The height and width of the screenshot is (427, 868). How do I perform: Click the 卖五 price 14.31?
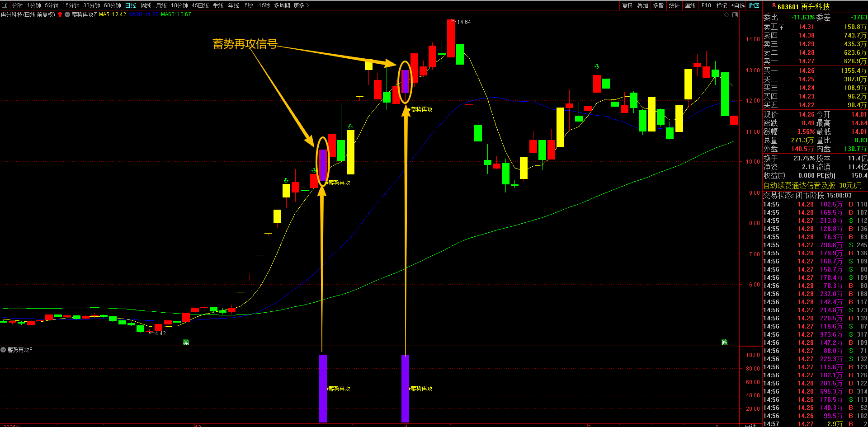tap(806, 27)
